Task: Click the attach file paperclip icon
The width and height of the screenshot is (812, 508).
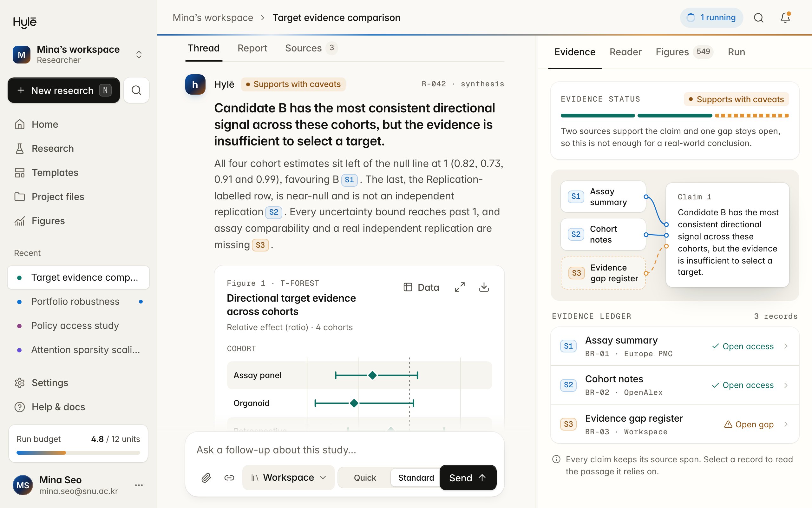Action: click(206, 478)
